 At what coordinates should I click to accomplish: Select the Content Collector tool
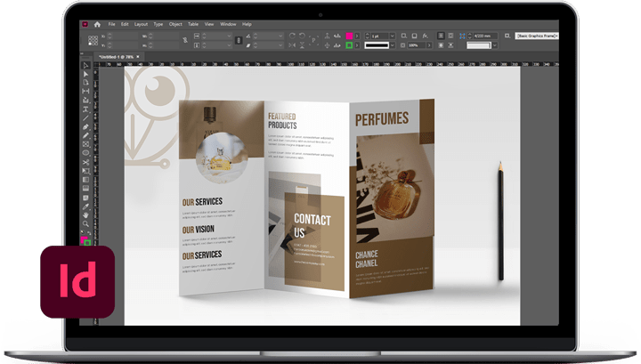pyautogui.click(x=85, y=101)
